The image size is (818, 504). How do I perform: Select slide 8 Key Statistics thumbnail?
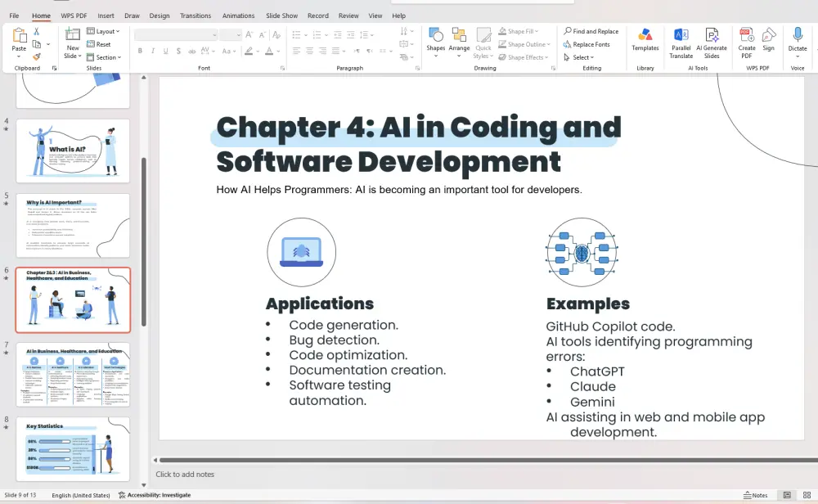point(73,448)
